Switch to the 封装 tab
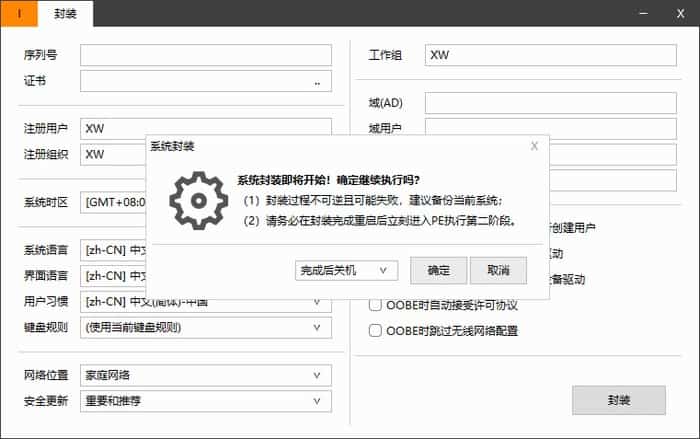This screenshot has width=700, height=439. [x=66, y=14]
